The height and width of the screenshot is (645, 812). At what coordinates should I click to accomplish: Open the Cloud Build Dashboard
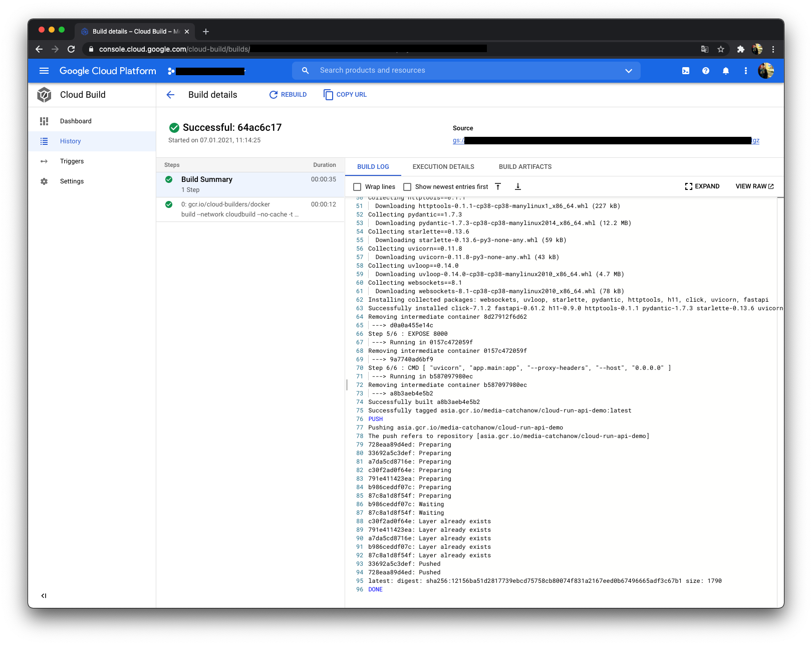pos(76,121)
